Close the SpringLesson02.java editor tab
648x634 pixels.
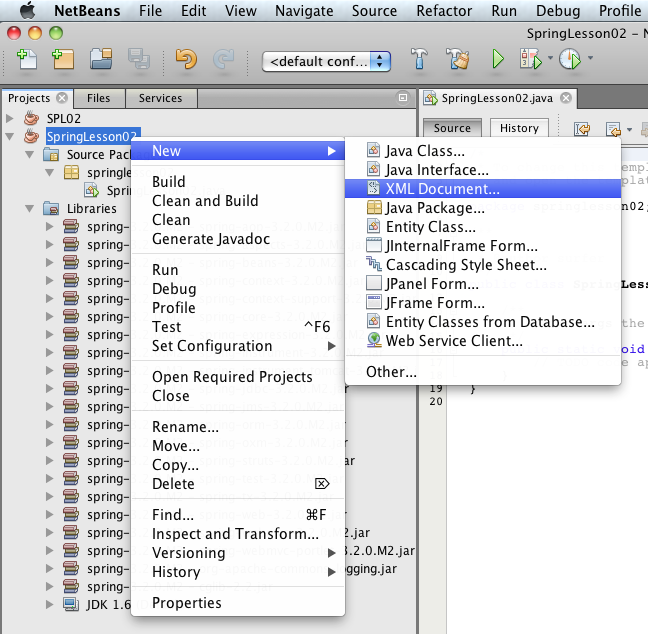click(566, 98)
